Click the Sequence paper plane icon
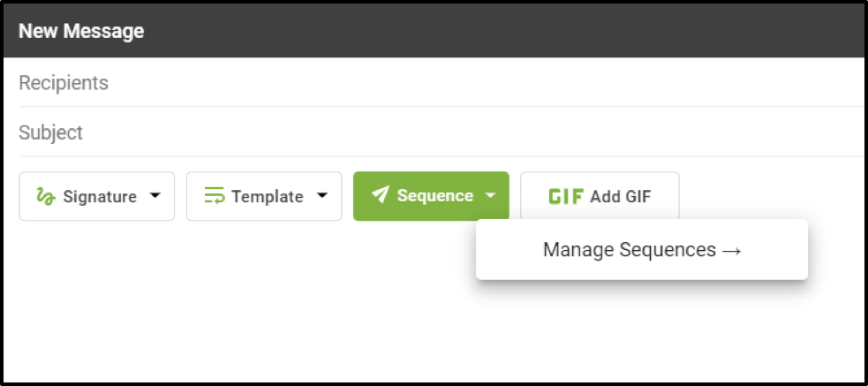 381,195
